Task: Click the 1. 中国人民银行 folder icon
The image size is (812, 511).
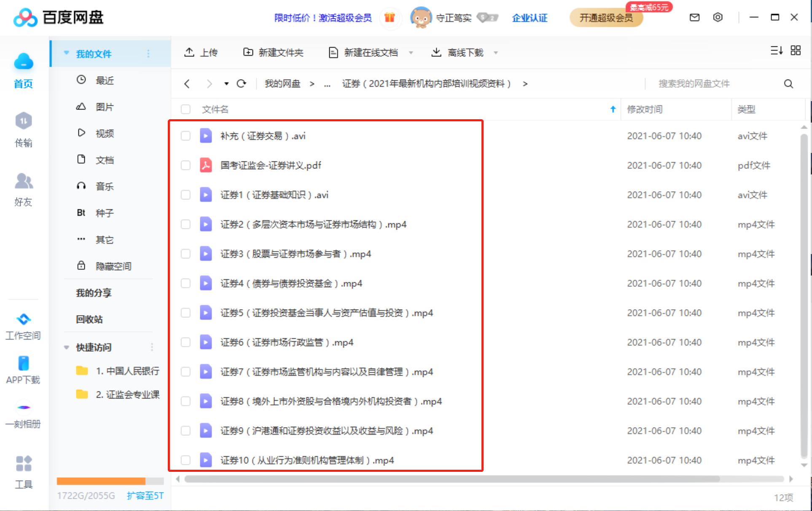Action: [x=82, y=371]
